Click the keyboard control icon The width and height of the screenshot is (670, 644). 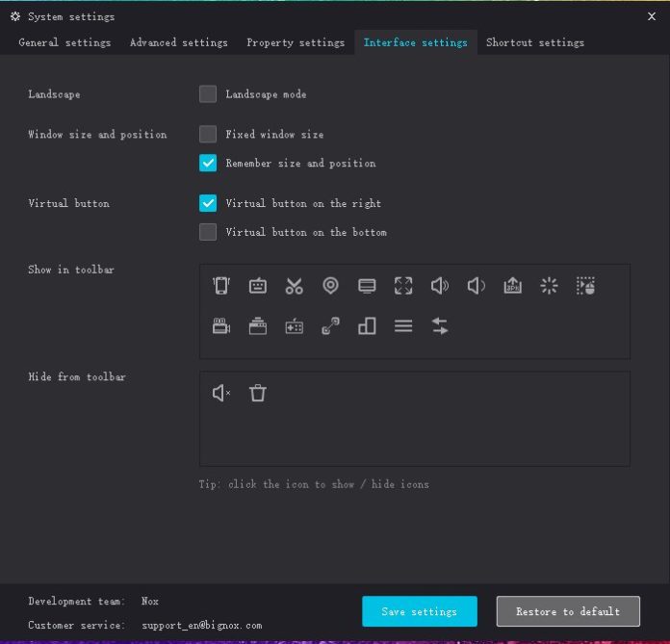tap(258, 286)
